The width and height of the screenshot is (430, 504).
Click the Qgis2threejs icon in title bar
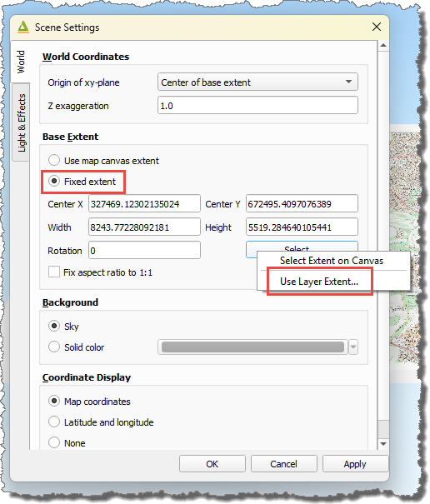click(x=23, y=27)
